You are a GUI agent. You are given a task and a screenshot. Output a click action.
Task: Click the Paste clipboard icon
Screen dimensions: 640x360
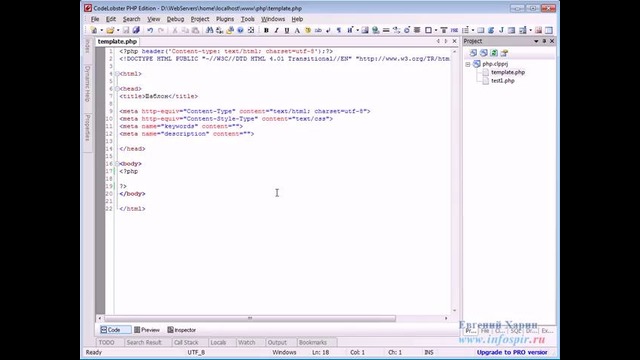coord(196,30)
